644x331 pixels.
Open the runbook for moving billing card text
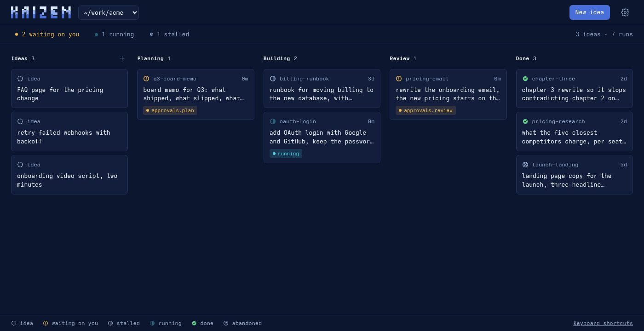(322, 94)
